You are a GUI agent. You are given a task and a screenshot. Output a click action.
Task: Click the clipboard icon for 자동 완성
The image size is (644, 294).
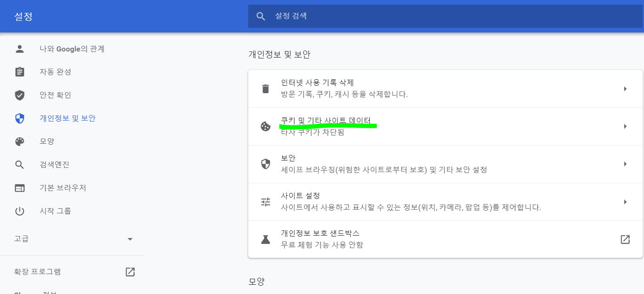click(19, 72)
